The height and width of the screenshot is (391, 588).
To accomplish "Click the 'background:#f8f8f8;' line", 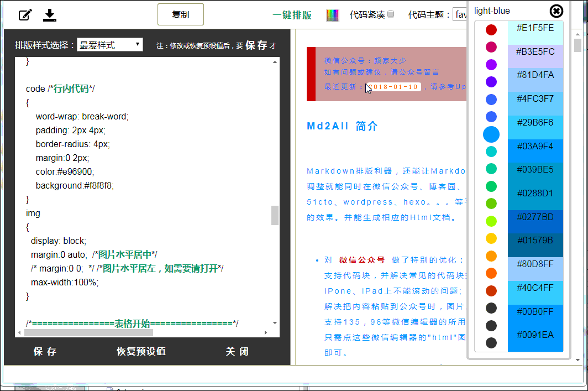I will (75, 185).
